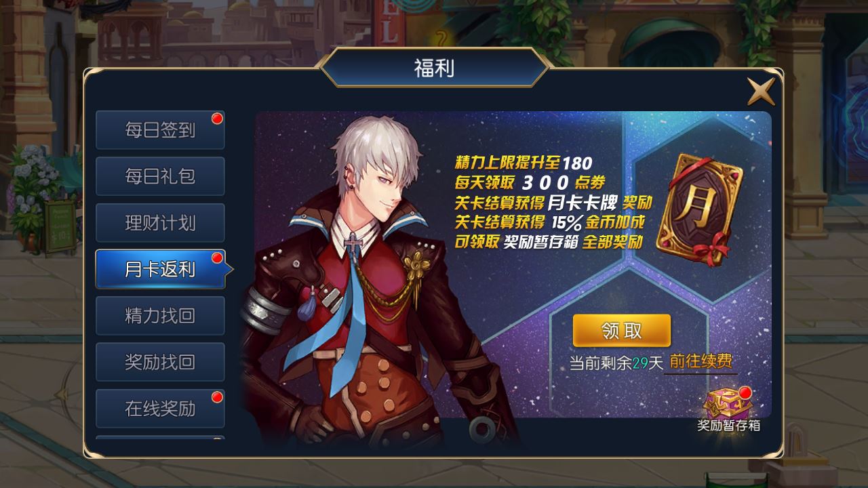This screenshot has width=868, height=488.
Task: Click the red dot on 月卡返利 tab
Action: [x=217, y=258]
